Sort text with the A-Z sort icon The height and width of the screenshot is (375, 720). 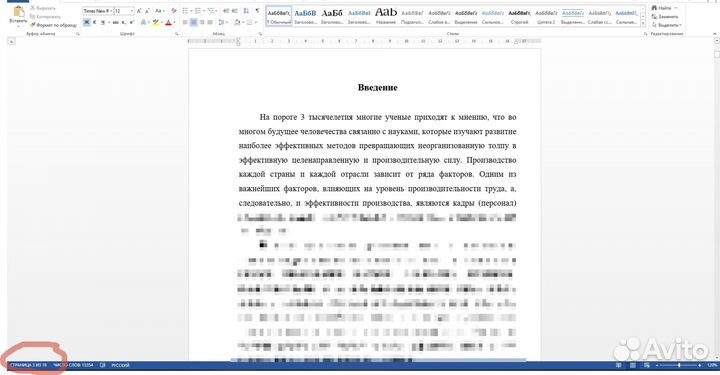coord(246,11)
